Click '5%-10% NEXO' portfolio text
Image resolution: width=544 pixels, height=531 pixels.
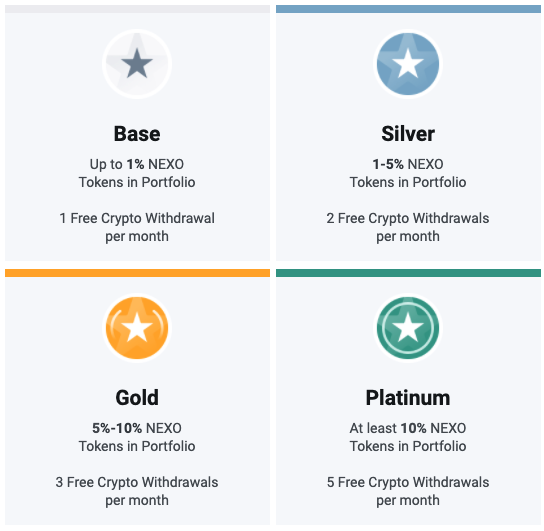click(x=137, y=428)
